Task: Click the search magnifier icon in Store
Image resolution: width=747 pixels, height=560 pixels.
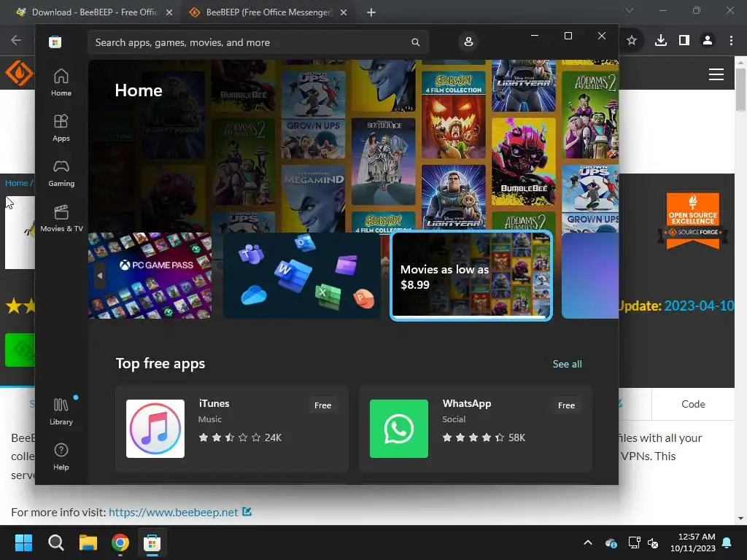Action: [415, 42]
